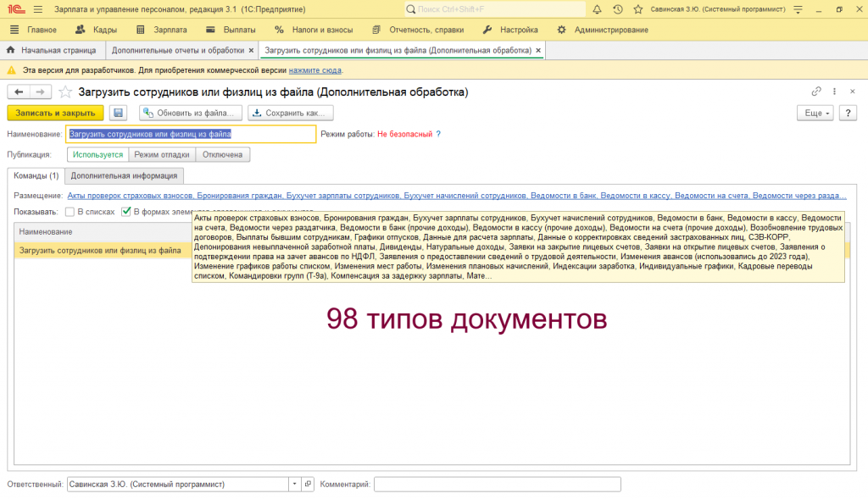Open favorites star in title bar
The height and width of the screenshot is (499, 868).
(x=638, y=9)
